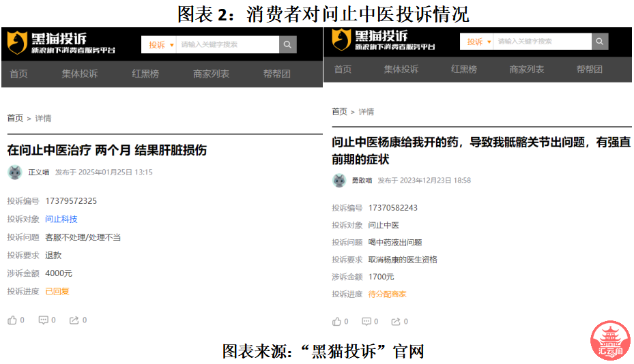Open comments on the 杨康 complaint

tap(366, 322)
